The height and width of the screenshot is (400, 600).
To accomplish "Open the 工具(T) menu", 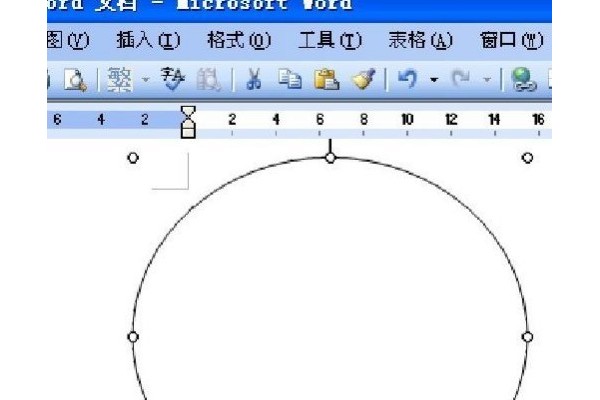I will tap(330, 40).
